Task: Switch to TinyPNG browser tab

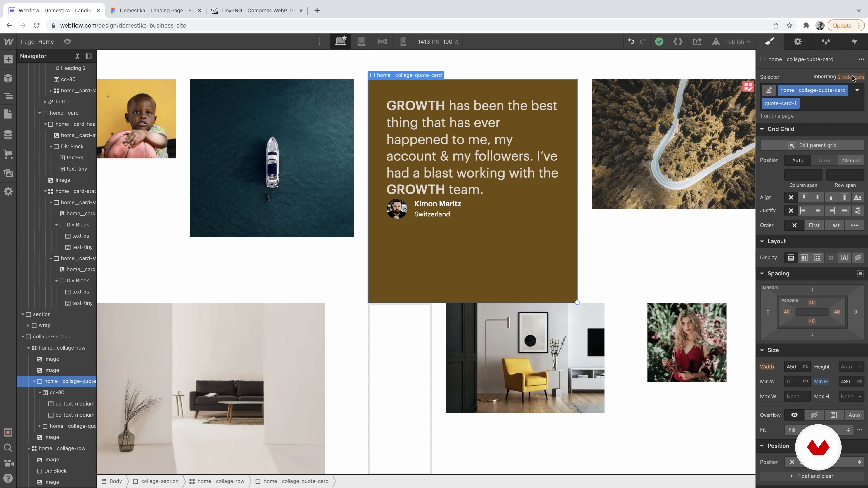Action: pyautogui.click(x=257, y=10)
